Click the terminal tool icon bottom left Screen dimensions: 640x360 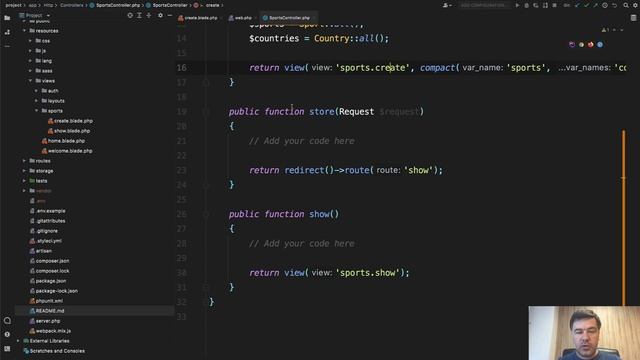tap(7, 349)
